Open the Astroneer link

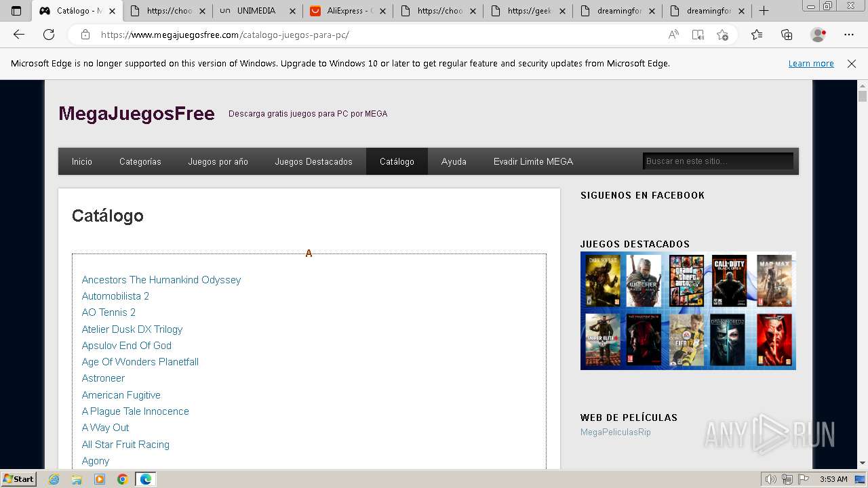tap(103, 378)
